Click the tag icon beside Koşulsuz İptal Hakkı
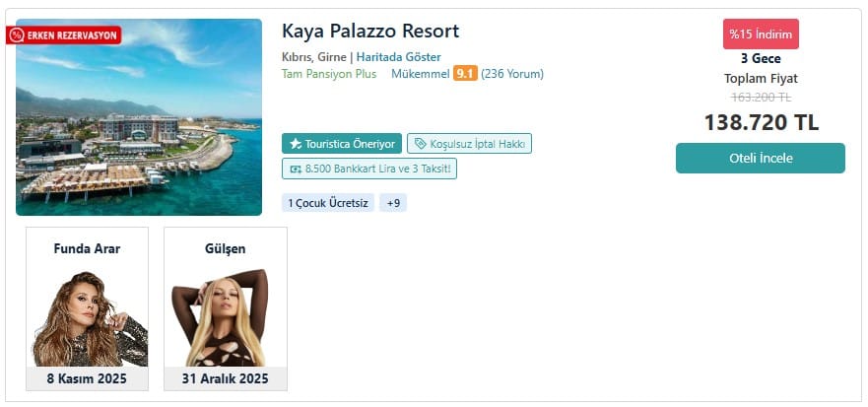Viewport: 868px width, 407px height. click(x=420, y=144)
